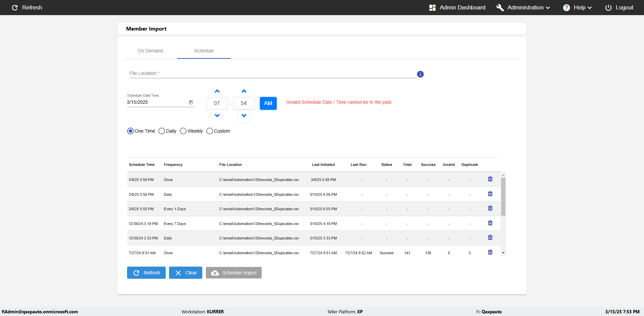Open the Admin Dashboard
This screenshot has width=644, height=316.
pyautogui.click(x=457, y=7)
